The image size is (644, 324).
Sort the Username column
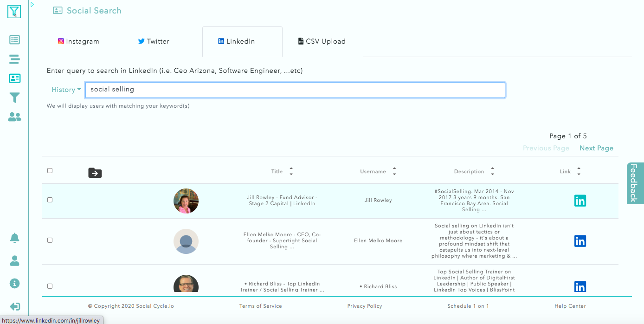pyautogui.click(x=394, y=171)
